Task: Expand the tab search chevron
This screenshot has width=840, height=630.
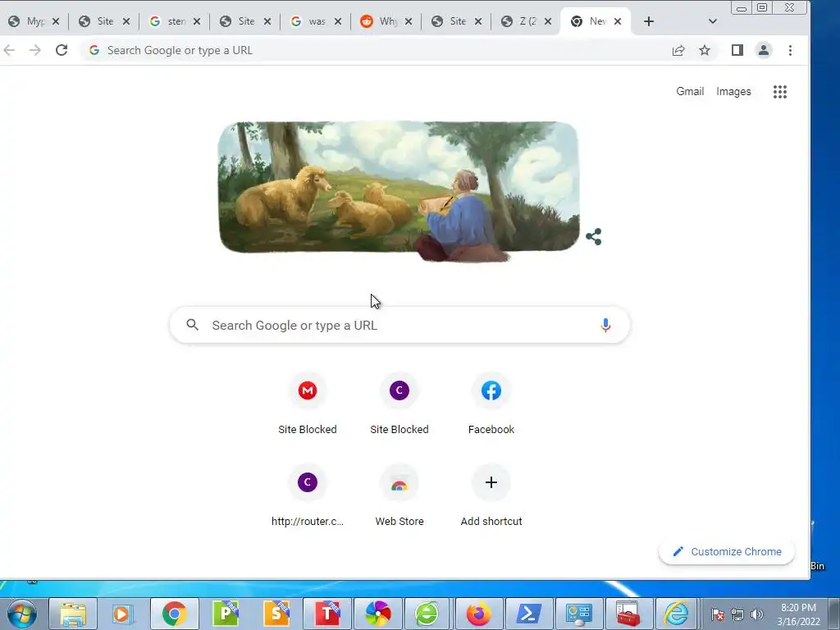Action: (x=713, y=21)
